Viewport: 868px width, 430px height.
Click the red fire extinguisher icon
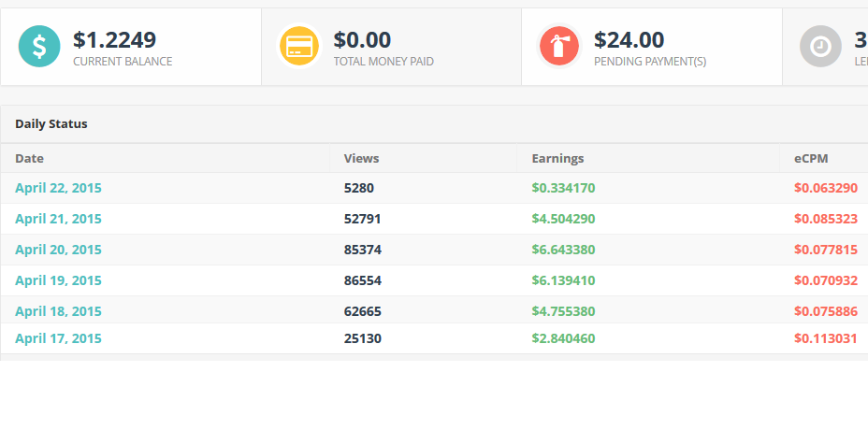tap(559, 46)
